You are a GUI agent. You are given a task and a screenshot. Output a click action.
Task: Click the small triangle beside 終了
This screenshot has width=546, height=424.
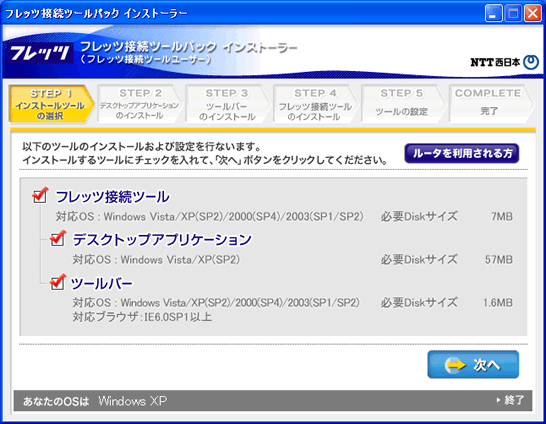pos(498,400)
